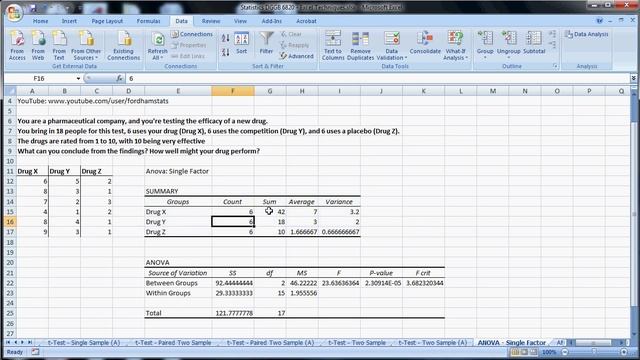Open the Acrobat tab
Viewport: 640px width, 360px height.
point(306,21)
